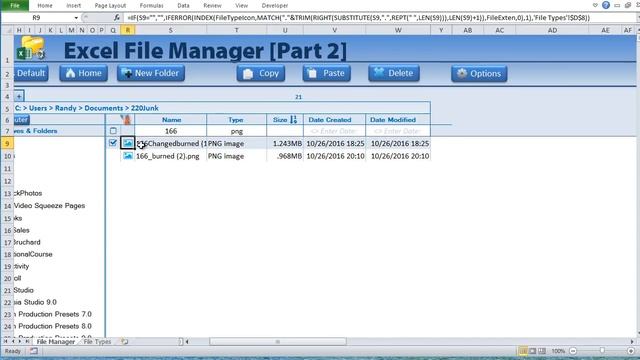The image size is (640, 360).
Task: Click the Type filter field containing png
Action: (x=236, y=131)
